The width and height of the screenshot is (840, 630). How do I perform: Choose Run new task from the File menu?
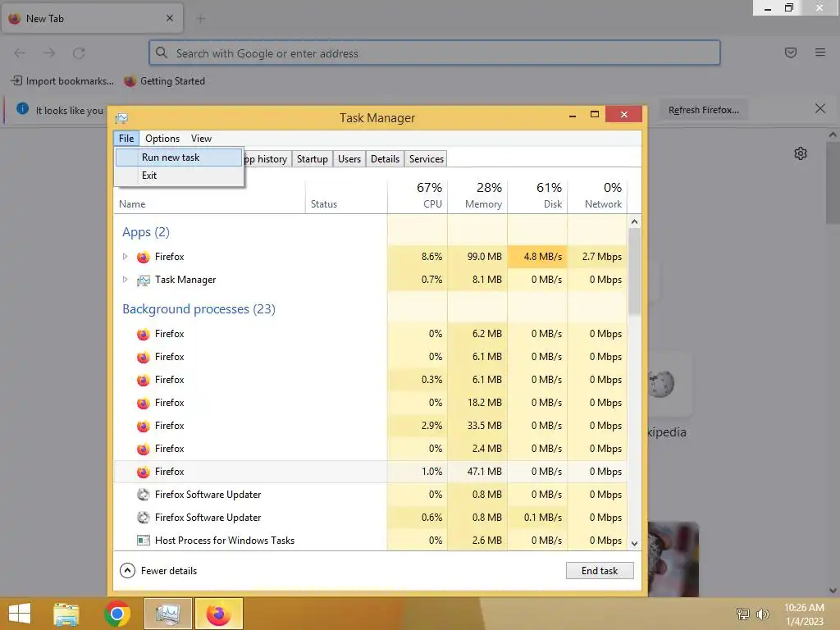[x=179, y=157]
